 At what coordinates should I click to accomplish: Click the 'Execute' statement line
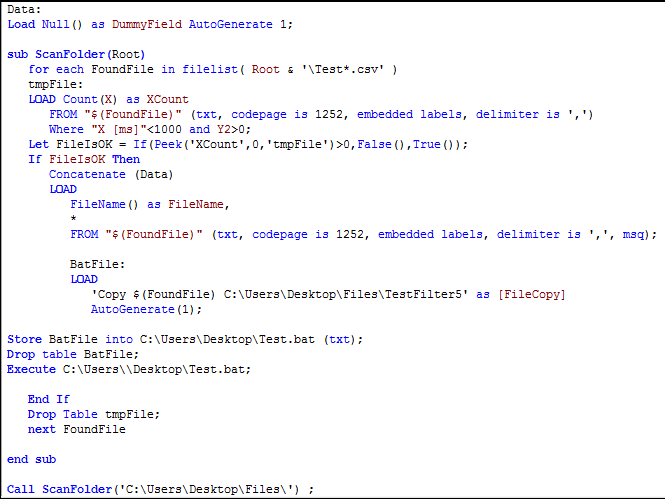pyautogui.click(x=129, y=370)
